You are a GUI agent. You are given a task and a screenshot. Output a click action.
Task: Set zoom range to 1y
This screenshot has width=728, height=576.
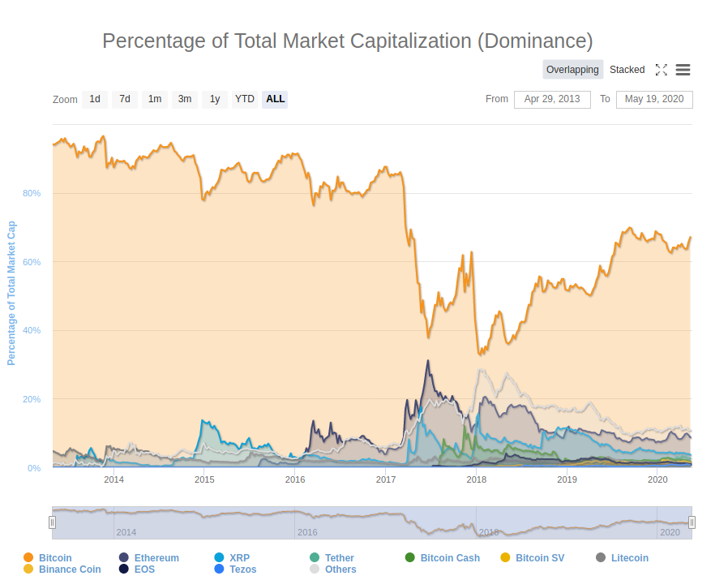[214, 99]
